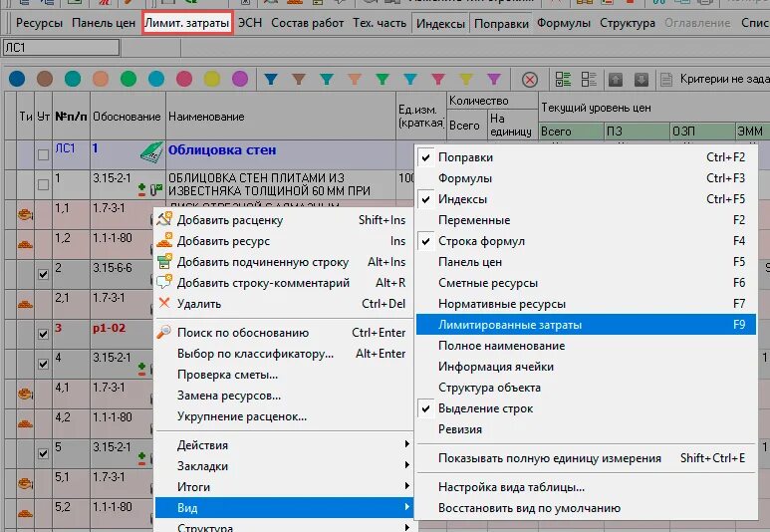Apply the yellow funnel filter
The image size is (770, 532).
point(466,79)
